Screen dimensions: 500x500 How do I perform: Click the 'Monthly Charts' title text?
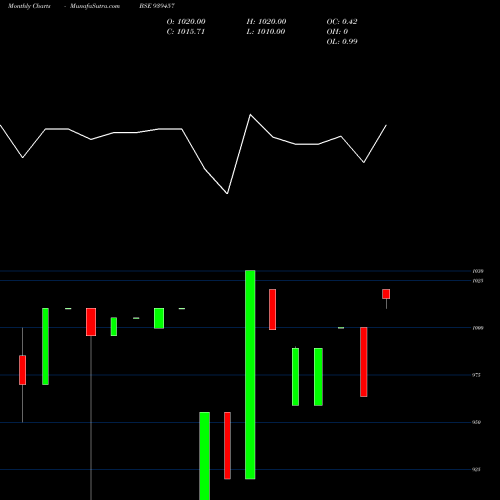click(29, 6)
